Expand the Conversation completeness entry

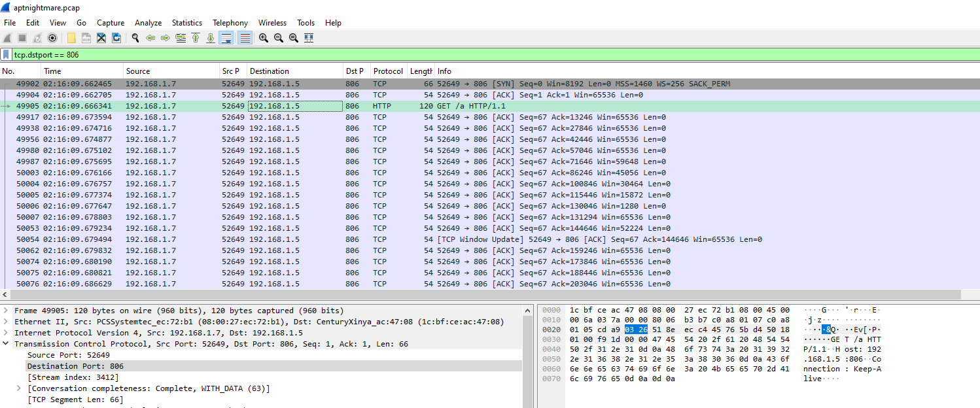[19, 388]
